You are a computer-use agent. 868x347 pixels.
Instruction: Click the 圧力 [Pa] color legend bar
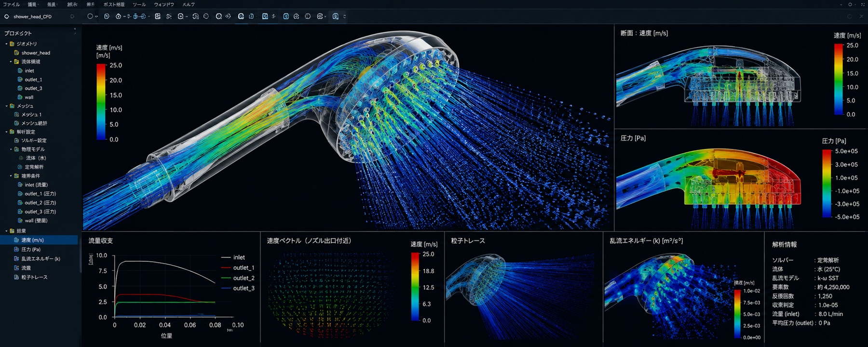click(827, 184)
